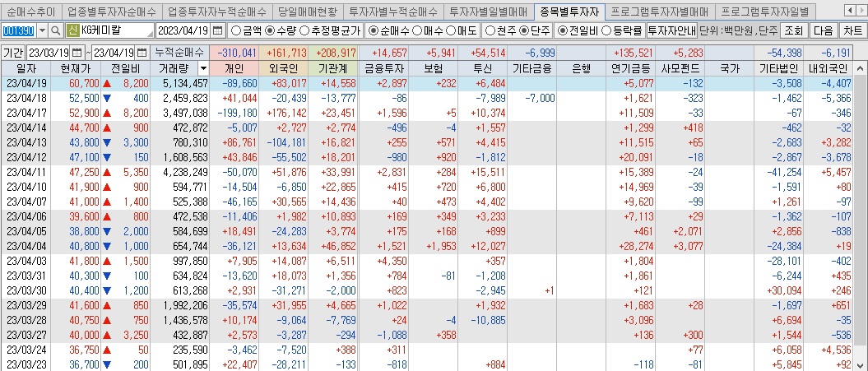Click the 내외국인 column header
This screenshot has height=371, width=868.
(x=829, y=69)
